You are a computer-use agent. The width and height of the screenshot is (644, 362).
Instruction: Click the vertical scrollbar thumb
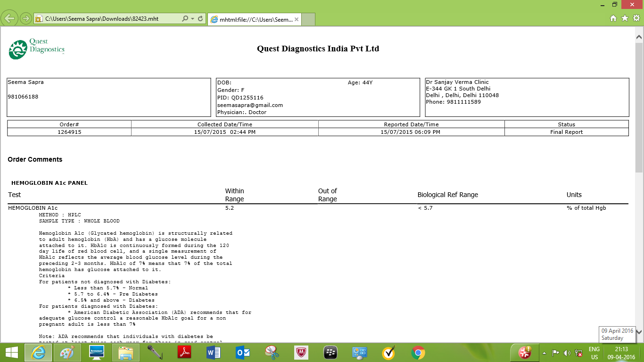(639, 107)
